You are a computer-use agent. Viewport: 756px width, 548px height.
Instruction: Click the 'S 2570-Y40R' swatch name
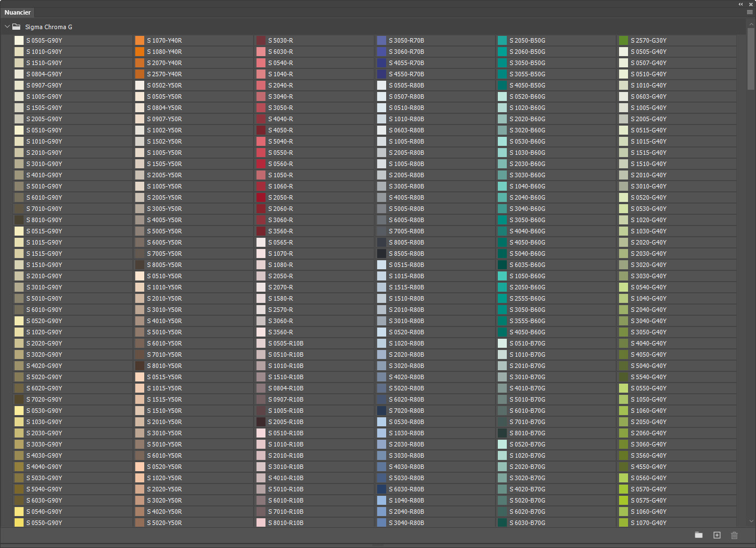tap(164, 74)
